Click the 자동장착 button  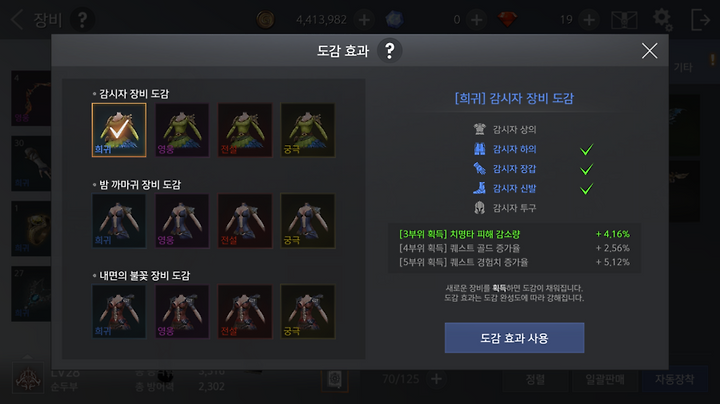click(674, 379)
